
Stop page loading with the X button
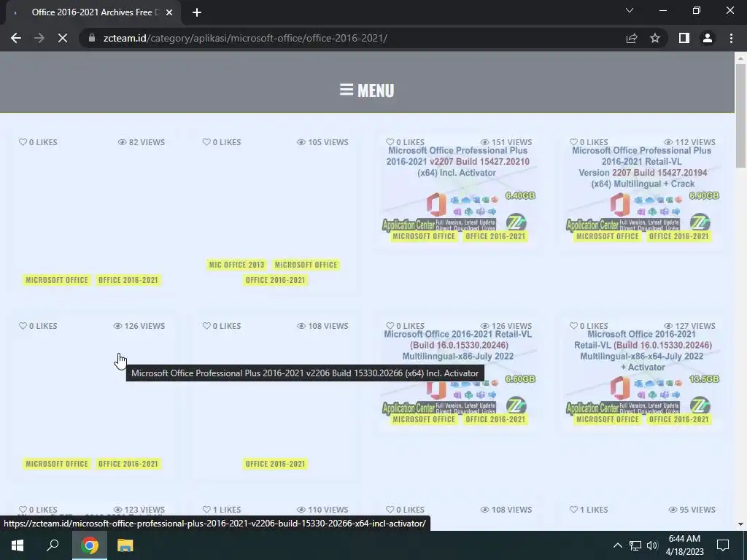coord(63,38)
